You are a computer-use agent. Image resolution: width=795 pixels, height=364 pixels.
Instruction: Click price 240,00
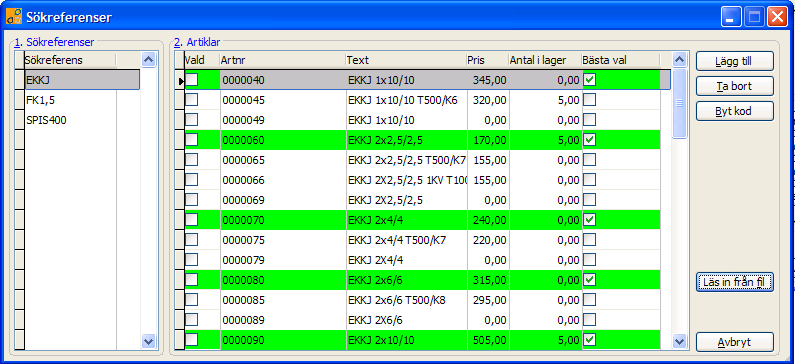[489, 220]
